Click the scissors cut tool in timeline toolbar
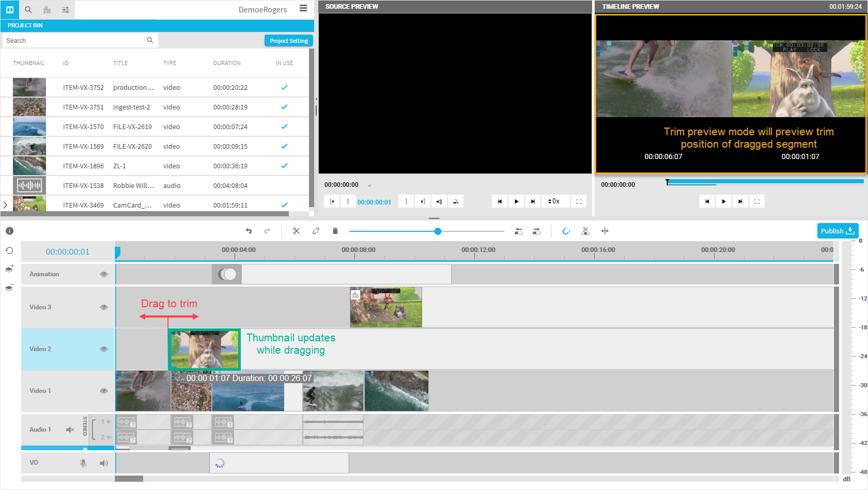The height and width of the screenshot is (490, 868). click(x=296, y=231)
